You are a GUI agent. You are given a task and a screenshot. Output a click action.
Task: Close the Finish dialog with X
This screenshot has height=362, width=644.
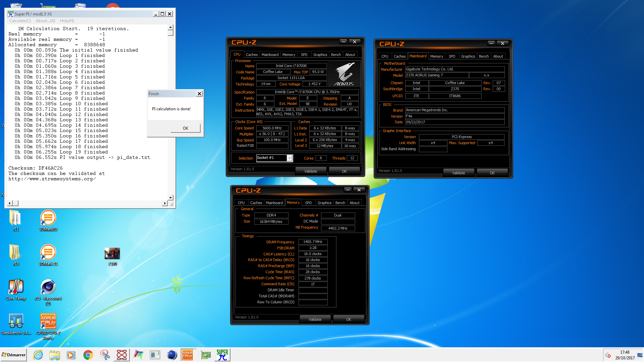[199, 94]
